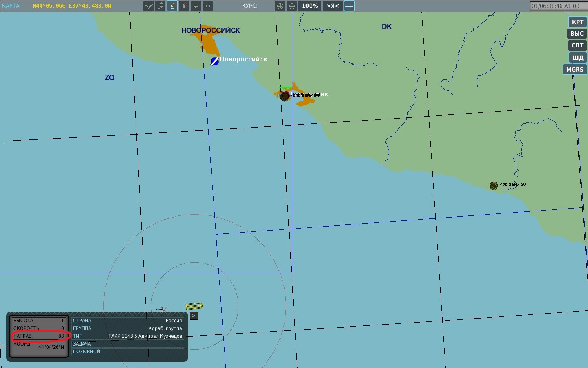The width and height of the screenshot is (588, 368).
Task: Click the КООРД coordinate value 44°04'26"N
Action: [x=51, y=347]
